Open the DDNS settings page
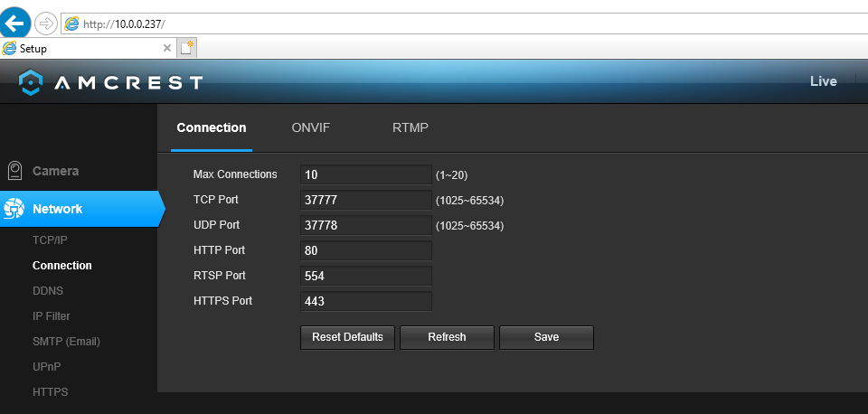868x414 pixels. point(48,291)
